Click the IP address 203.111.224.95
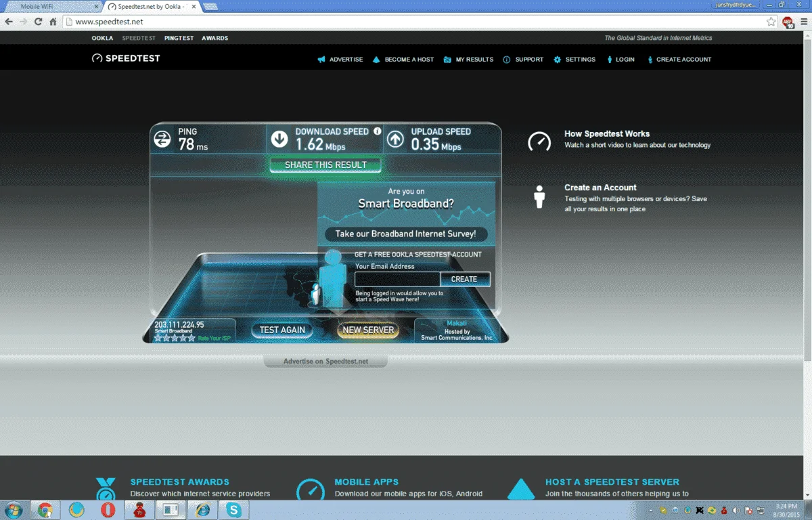Image resolution: width=812 pixels, height=520 pixels. point(179,324)
